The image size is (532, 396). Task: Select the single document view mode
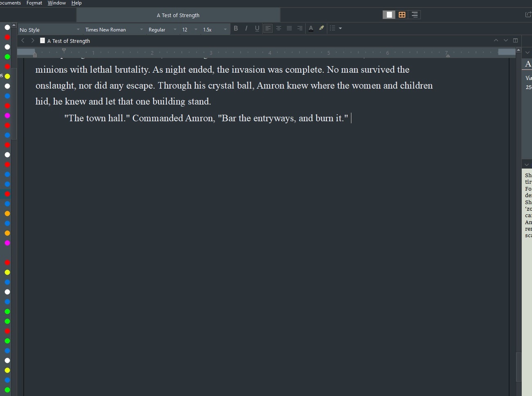[x=389, y=15]
